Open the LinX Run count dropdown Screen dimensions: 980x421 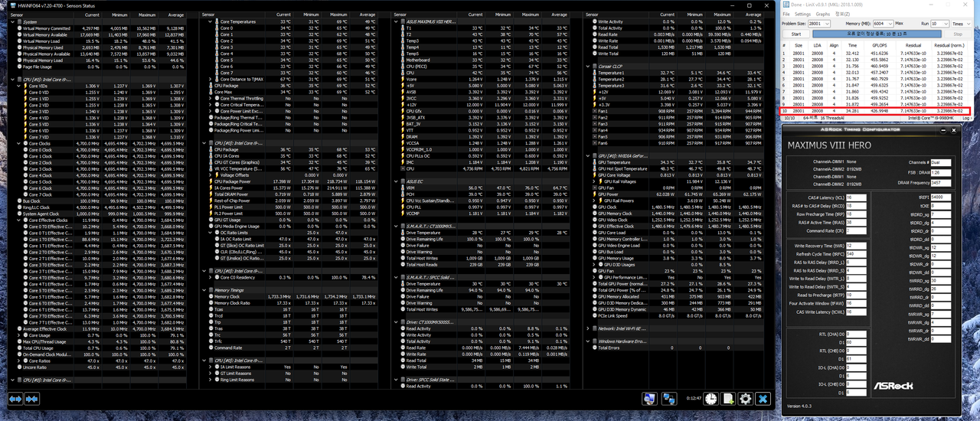coord(939,24)
